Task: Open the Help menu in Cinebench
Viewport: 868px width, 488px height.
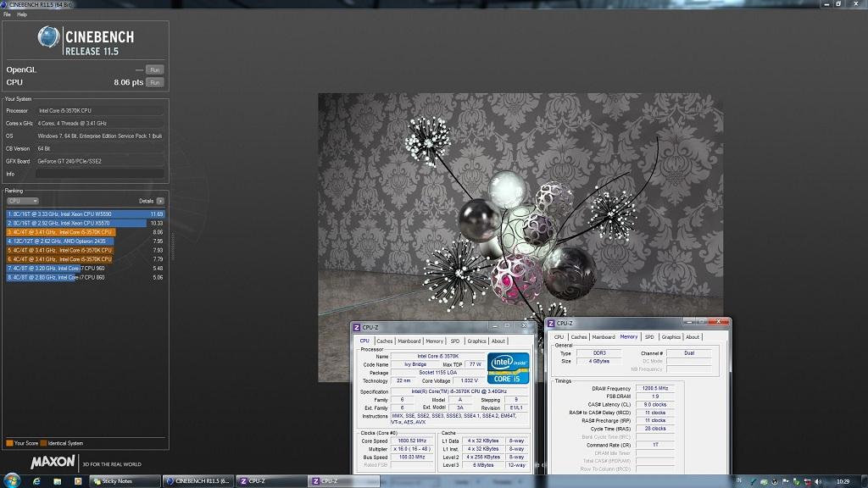Action: (22, 14)
